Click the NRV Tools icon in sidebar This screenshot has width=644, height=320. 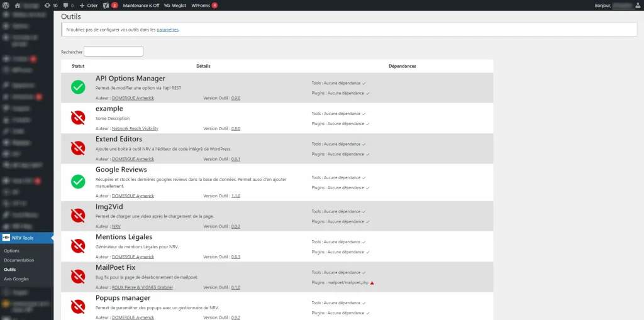coord(6,238)
